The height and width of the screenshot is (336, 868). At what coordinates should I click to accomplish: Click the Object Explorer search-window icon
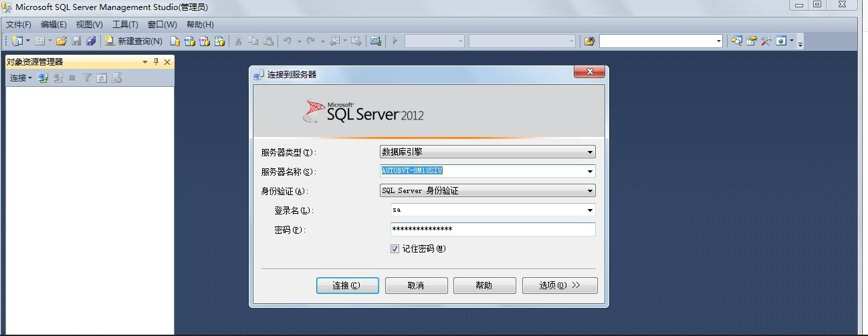click(736, 41)
